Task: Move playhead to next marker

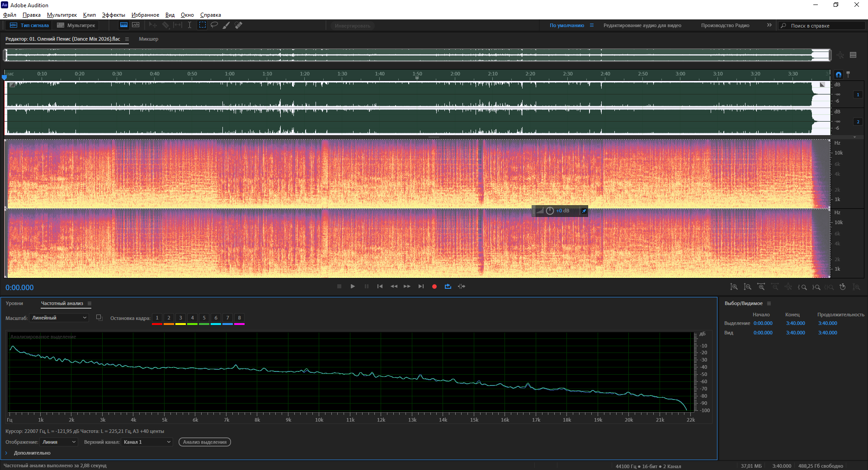Action: (421, 287)
